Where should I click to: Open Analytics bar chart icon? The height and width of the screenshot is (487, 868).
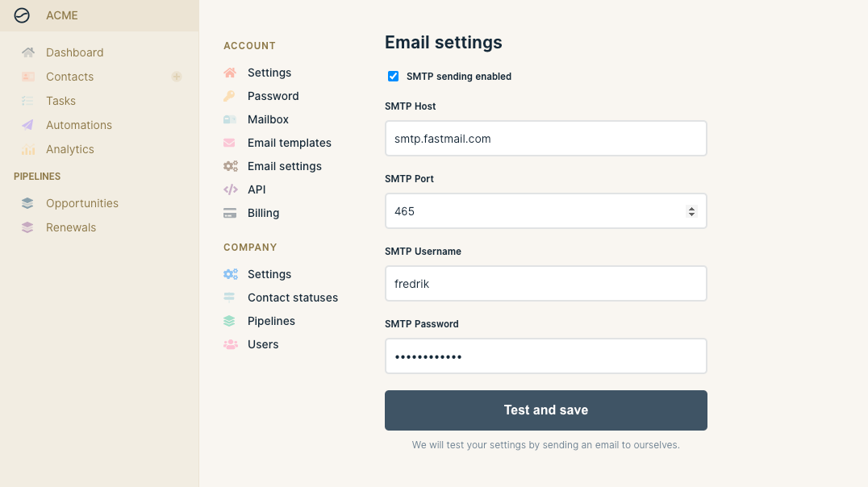[x=28, y=149]
